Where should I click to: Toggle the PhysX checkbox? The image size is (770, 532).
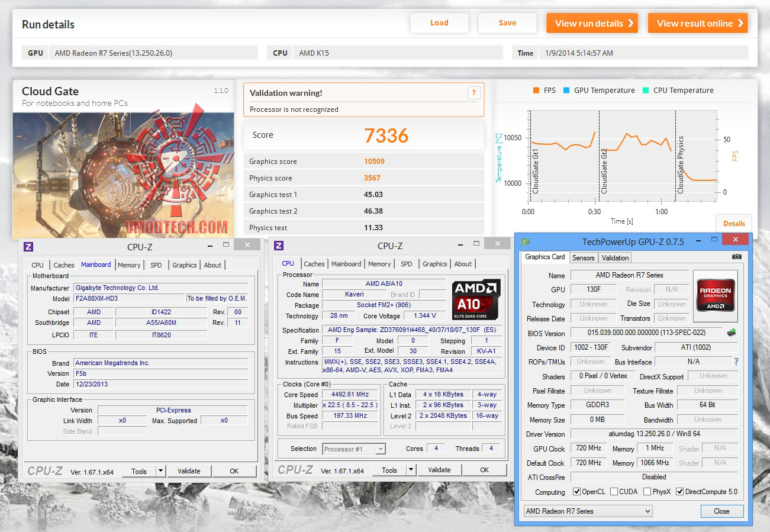pyautogui.click(x=647, y=492)
